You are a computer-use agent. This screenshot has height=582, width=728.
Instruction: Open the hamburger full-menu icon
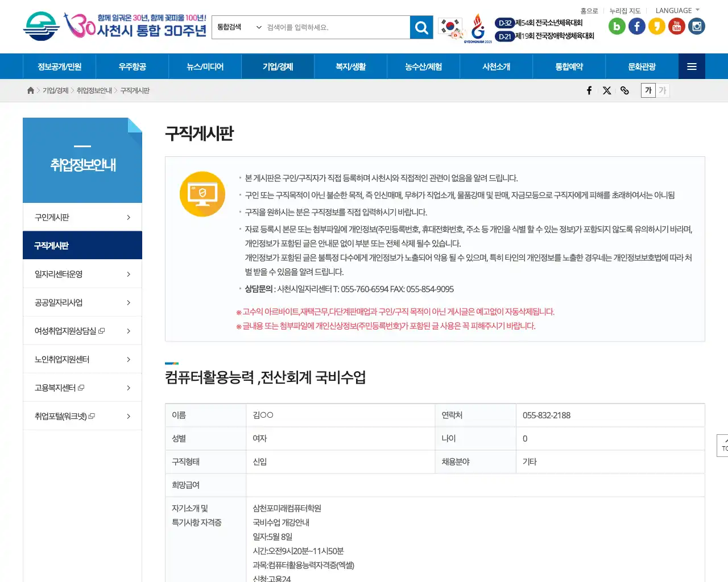(692, 66)
